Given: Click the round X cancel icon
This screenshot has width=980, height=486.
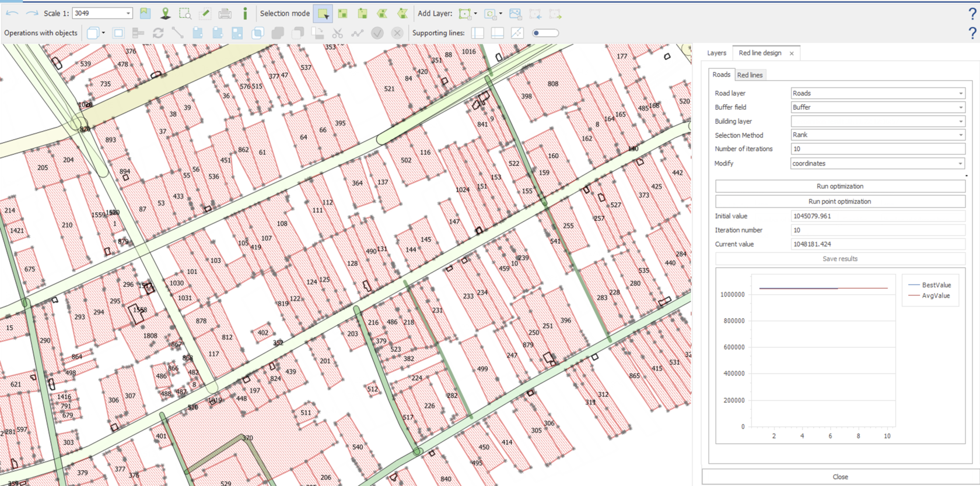Looking at the screenshot, I should click(x=397, y=33).
